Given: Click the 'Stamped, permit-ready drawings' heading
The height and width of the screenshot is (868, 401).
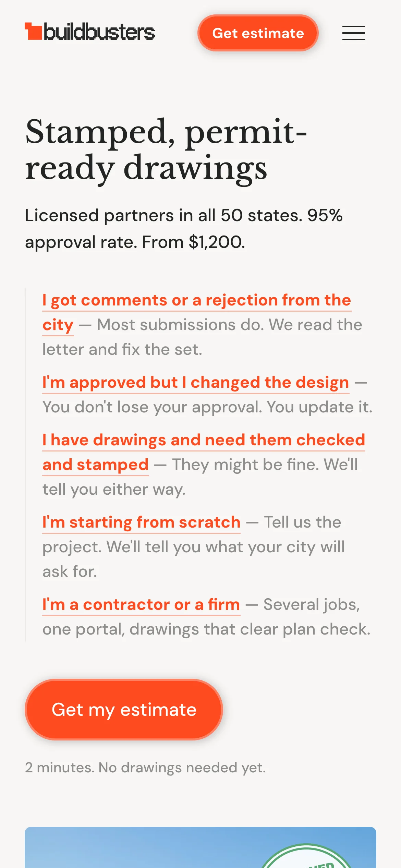Looking at the screenshot, I should click(x=166, y=149).
